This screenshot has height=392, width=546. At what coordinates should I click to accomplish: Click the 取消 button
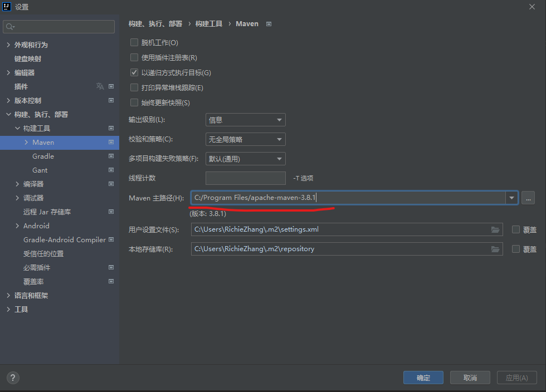pos(470,378)
